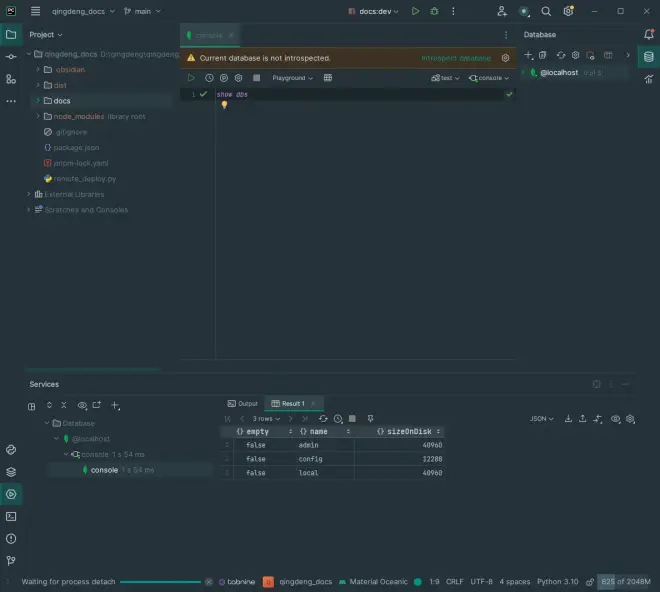Open the Notifications bell
This screenshot has height=592, width=660.
pos(649,34)
